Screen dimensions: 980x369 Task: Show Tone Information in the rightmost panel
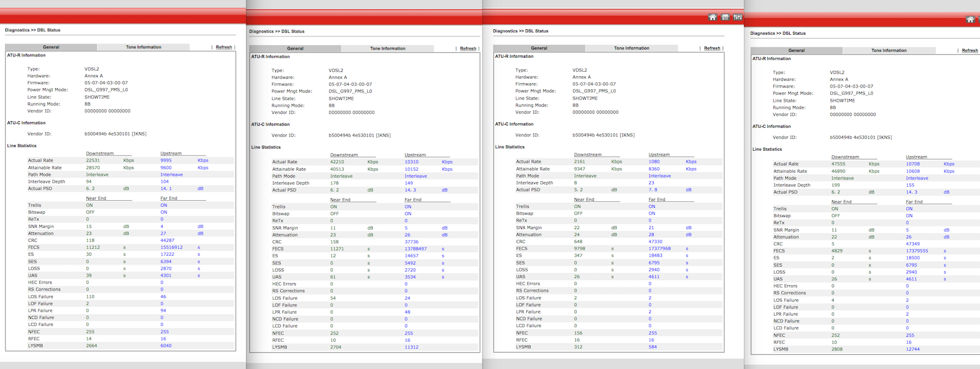coord(889,51)
